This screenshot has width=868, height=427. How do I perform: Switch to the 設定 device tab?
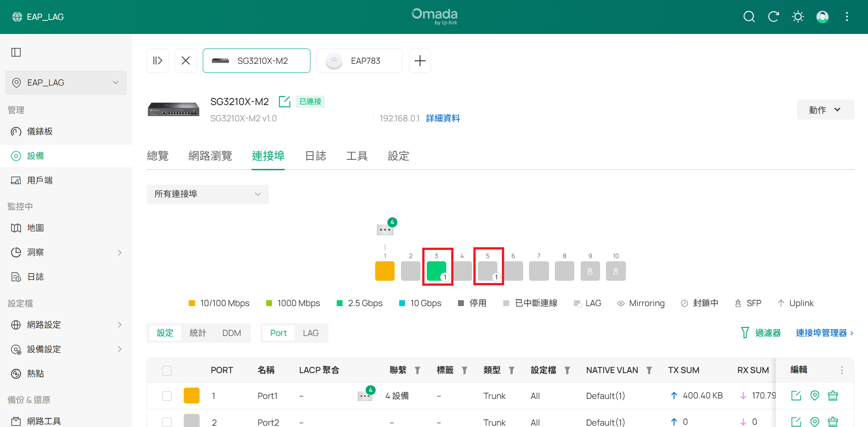click(399, 156)
